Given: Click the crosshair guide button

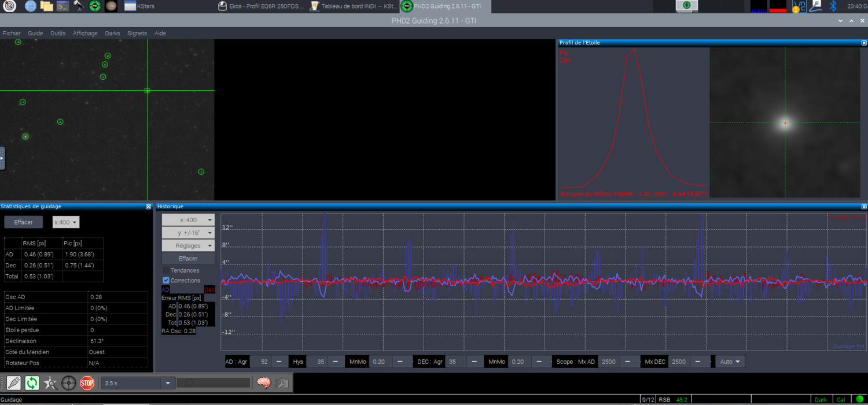Looking at the screenshot, I should (x=69, y=383).
